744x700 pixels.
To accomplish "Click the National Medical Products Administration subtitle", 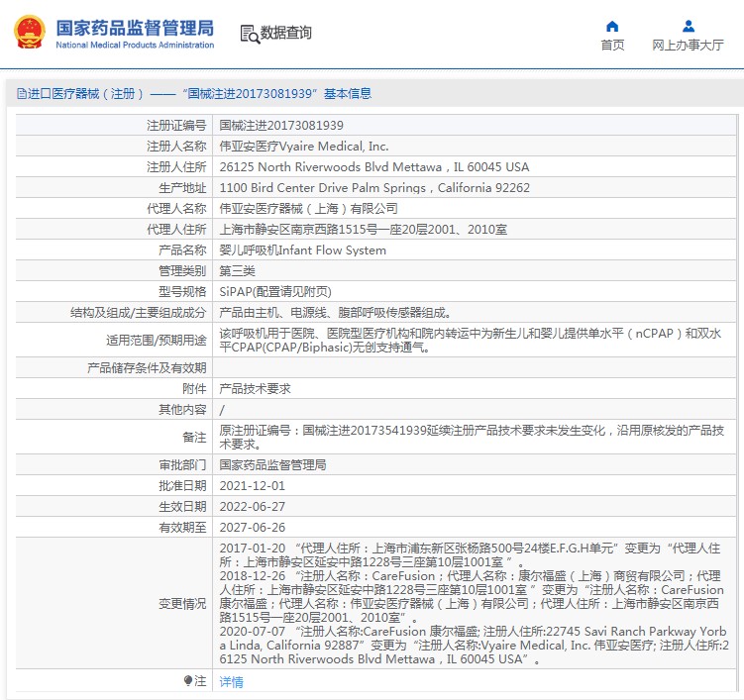I will pos(135,46).
